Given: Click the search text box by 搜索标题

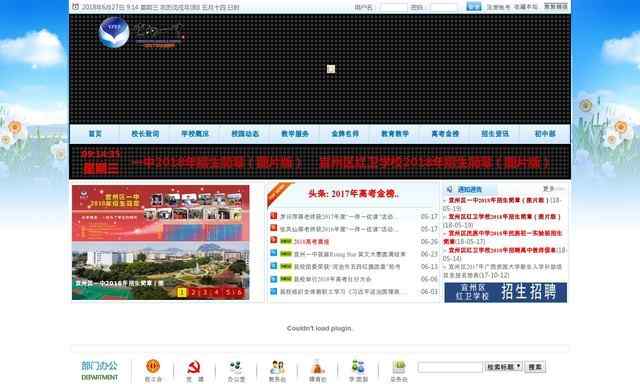Looking at the screenshot, I should [450, 367].
